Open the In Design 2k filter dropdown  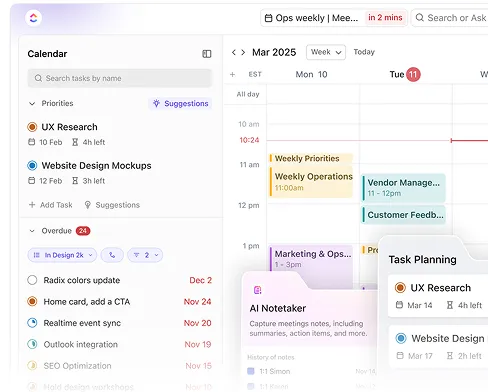click(x=62, y=255)
